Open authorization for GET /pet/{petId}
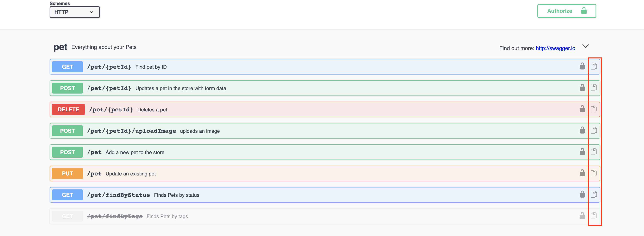The height and width of the screenshot is (236, 644). 582,66
